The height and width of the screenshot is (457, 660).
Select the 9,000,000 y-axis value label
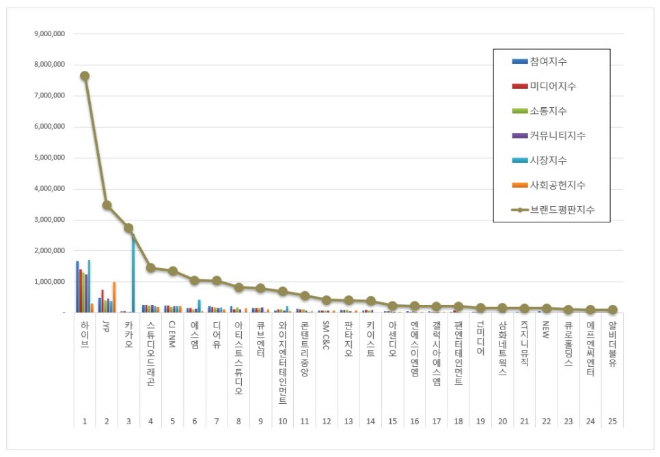pyautogui.click(x=49, y=33)
